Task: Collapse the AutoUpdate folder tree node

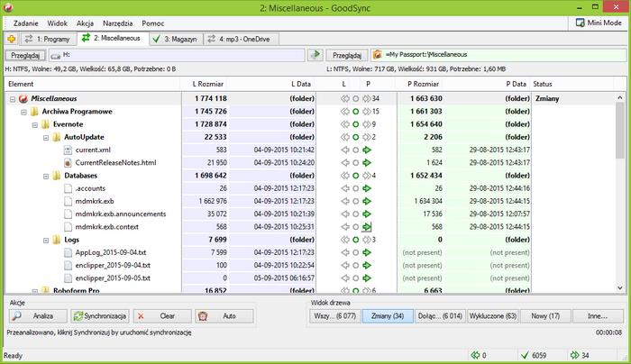Action: click(x=45, y=137)
